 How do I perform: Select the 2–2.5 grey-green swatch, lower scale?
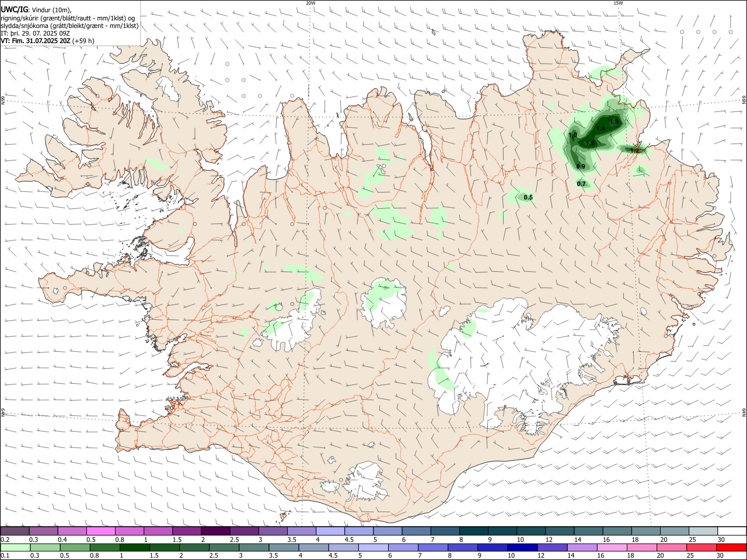[x=194, y=548]
